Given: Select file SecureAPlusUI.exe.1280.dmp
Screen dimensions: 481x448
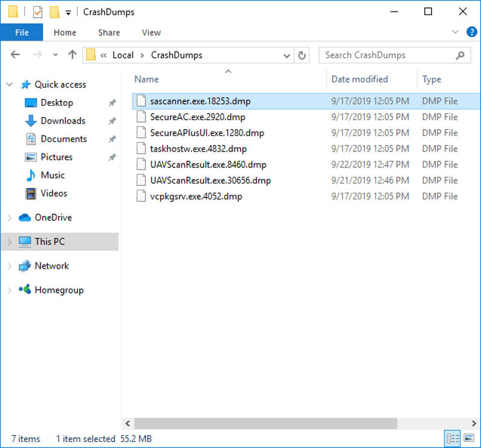Looking at the screenshot, I should click(x=207, y=133).
